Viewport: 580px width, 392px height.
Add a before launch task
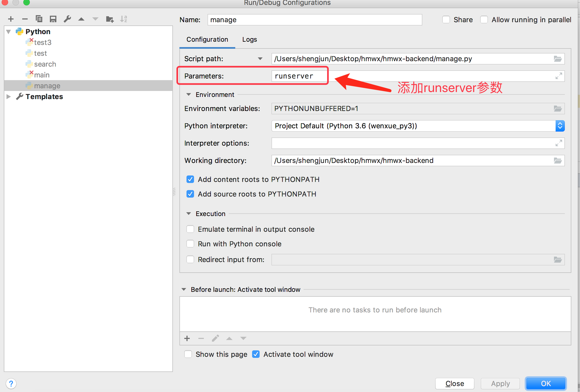pyautogui.click(x=187, y=338)
